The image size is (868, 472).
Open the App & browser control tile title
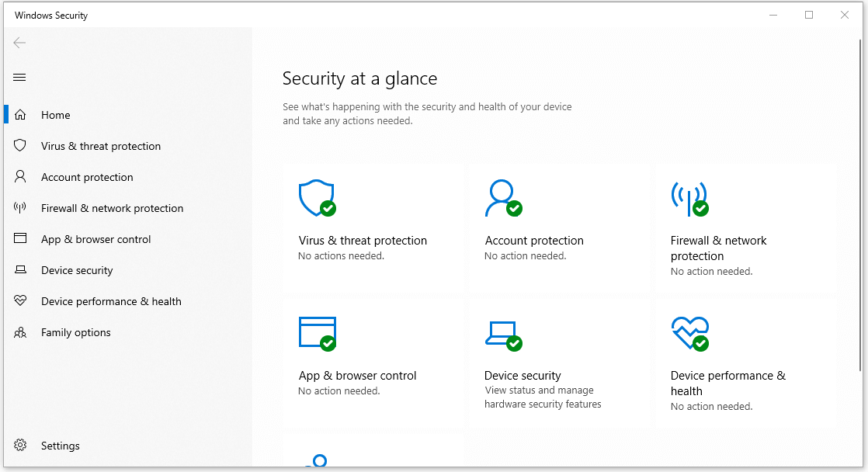pos(357,375)
